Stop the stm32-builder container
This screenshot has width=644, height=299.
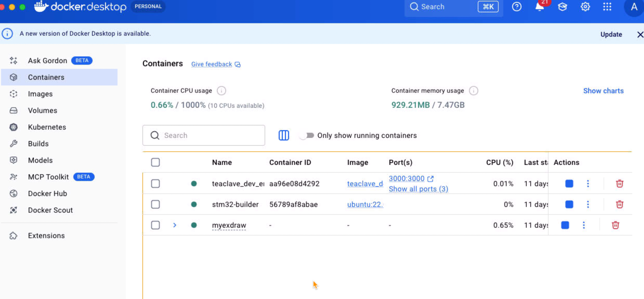(569, 204)
